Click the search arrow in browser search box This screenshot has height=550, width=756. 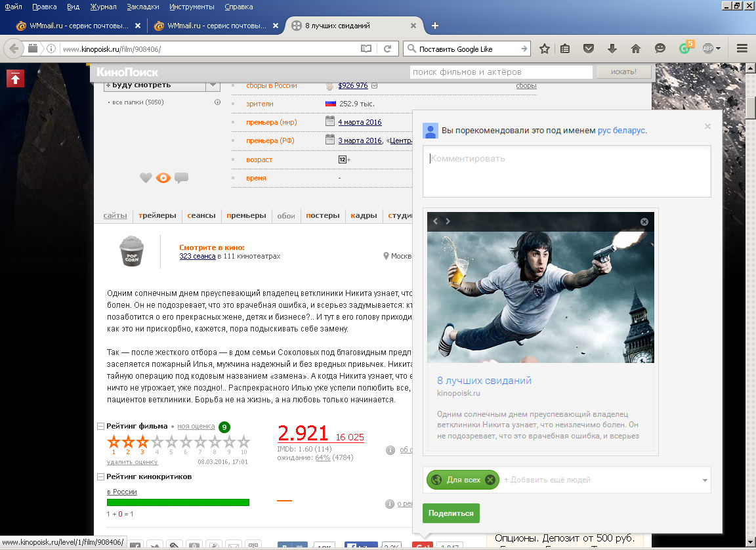click(524, 49)
